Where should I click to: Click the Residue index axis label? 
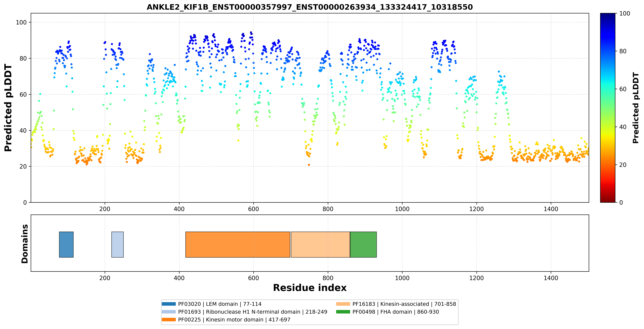point(310,288)
